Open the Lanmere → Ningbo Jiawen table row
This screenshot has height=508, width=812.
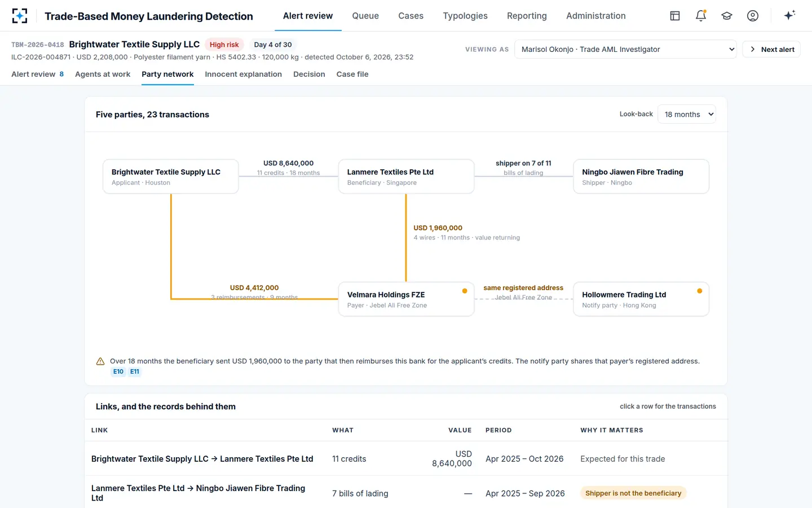[406, 493]
